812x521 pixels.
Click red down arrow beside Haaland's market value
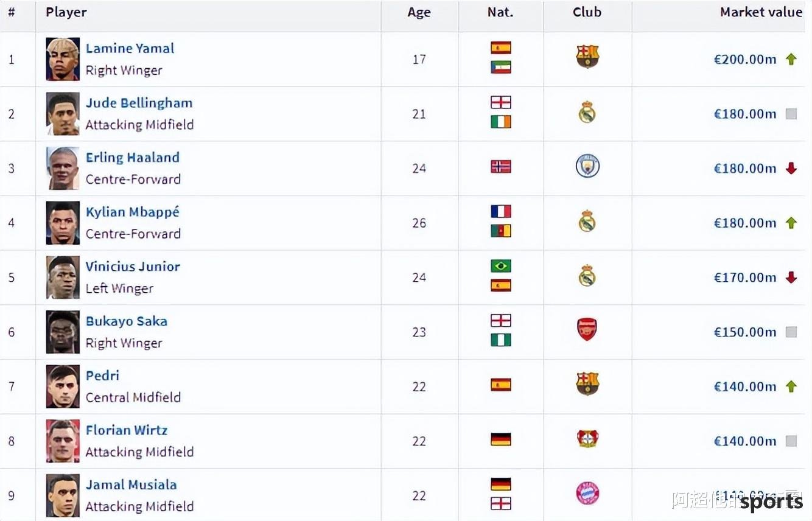tap(791, 169)
